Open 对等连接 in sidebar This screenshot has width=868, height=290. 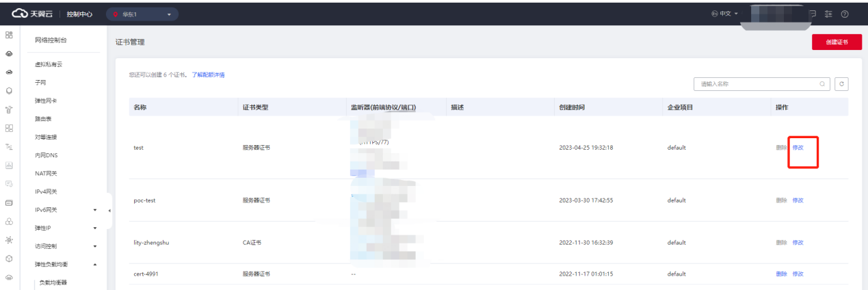point(46,137)
